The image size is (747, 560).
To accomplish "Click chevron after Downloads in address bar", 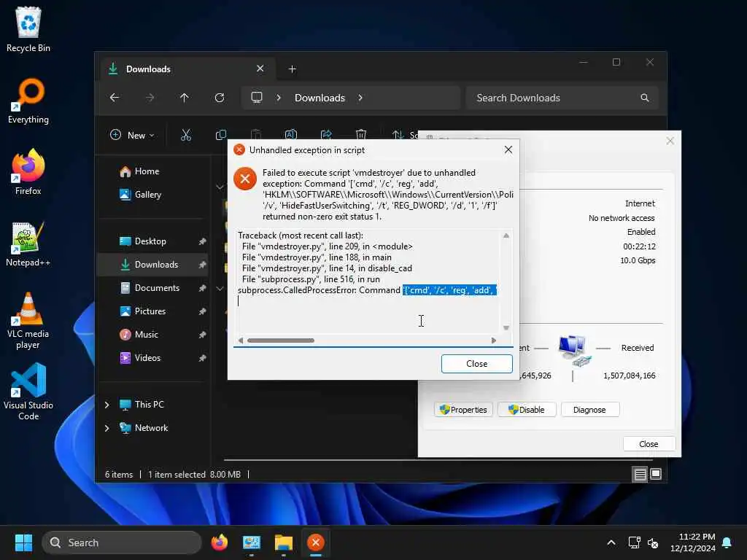I will click(x=360, y=98).
